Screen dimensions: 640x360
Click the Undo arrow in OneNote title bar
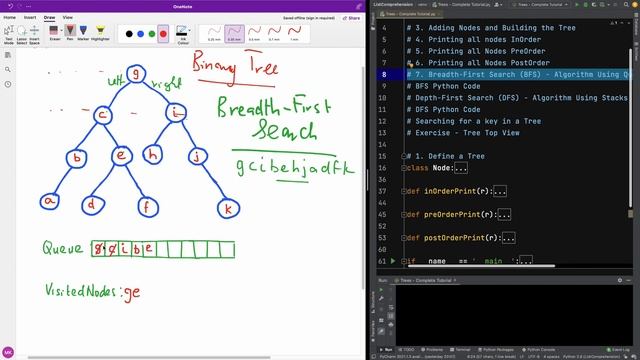(x=10, y=6)
